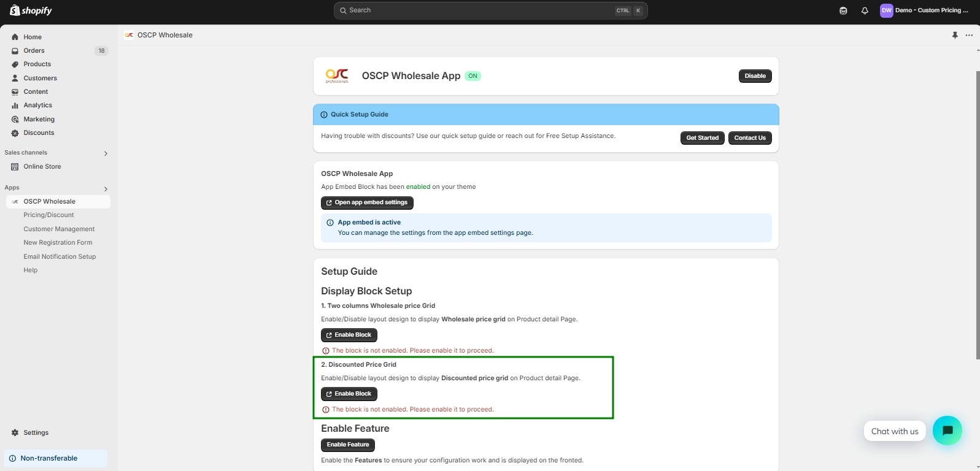Expand the Sales channels section

tap(106, 153)
